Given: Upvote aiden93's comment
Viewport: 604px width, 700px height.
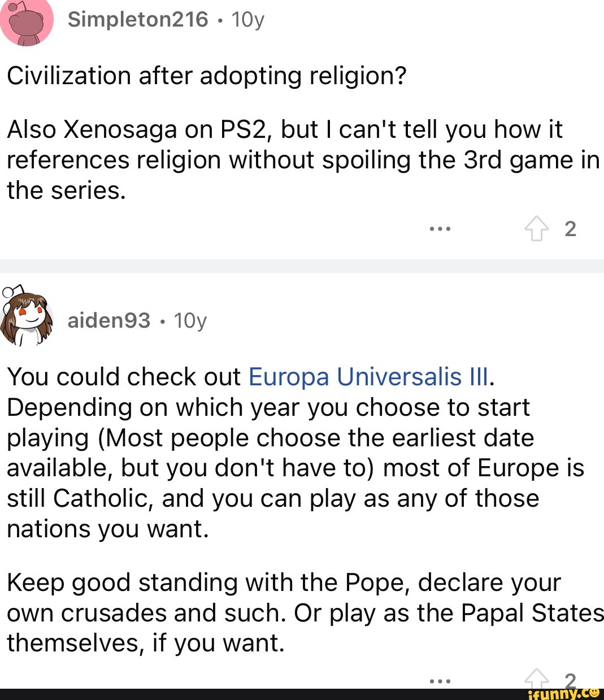Looking at the screenshot, I should coord(536,678).
